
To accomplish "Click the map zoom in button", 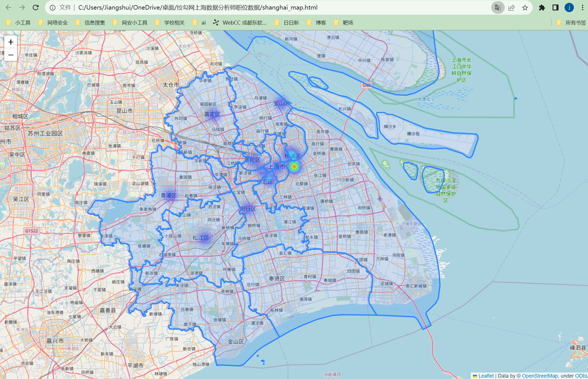I will (11, 42).
